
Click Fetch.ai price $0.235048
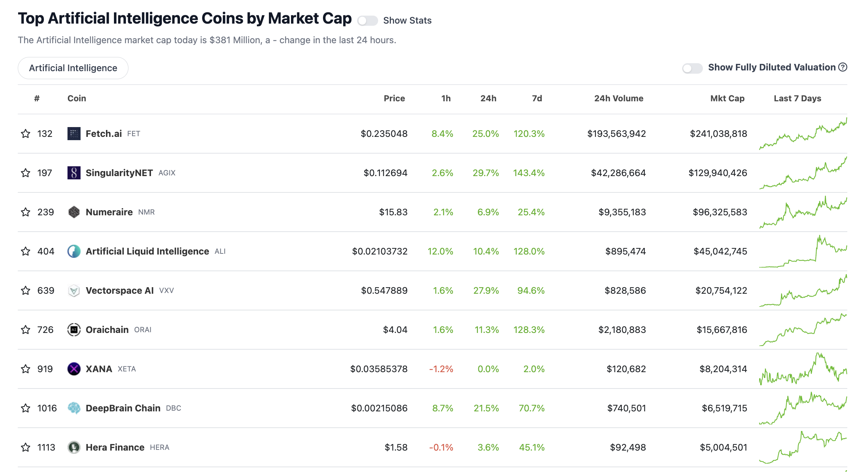pos(384,134)
